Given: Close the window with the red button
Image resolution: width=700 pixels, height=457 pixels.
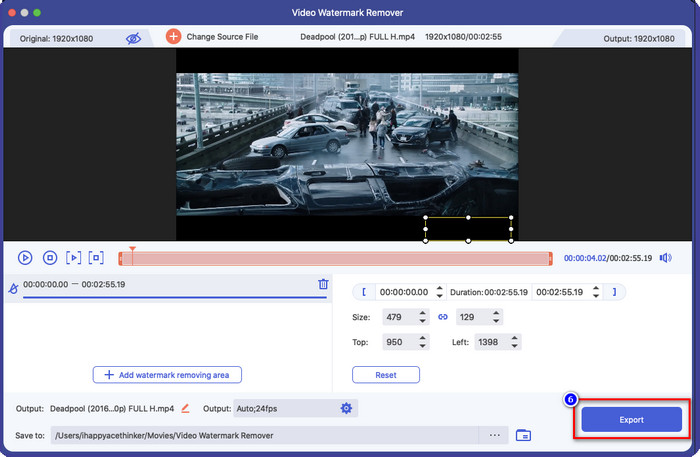Looking at the screenshot, I should [12, 12].
